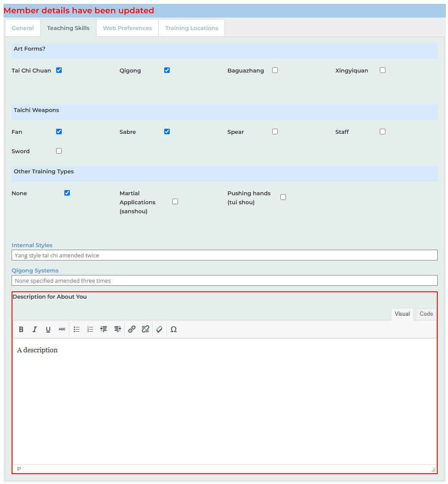Uncheck the None training type checkbox

pos(67,193)
